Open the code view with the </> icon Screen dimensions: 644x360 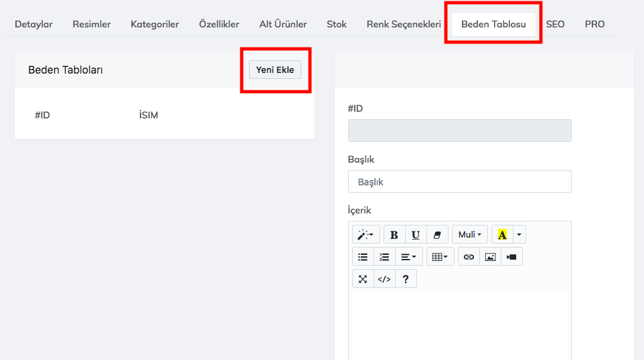tap(384, 279)
